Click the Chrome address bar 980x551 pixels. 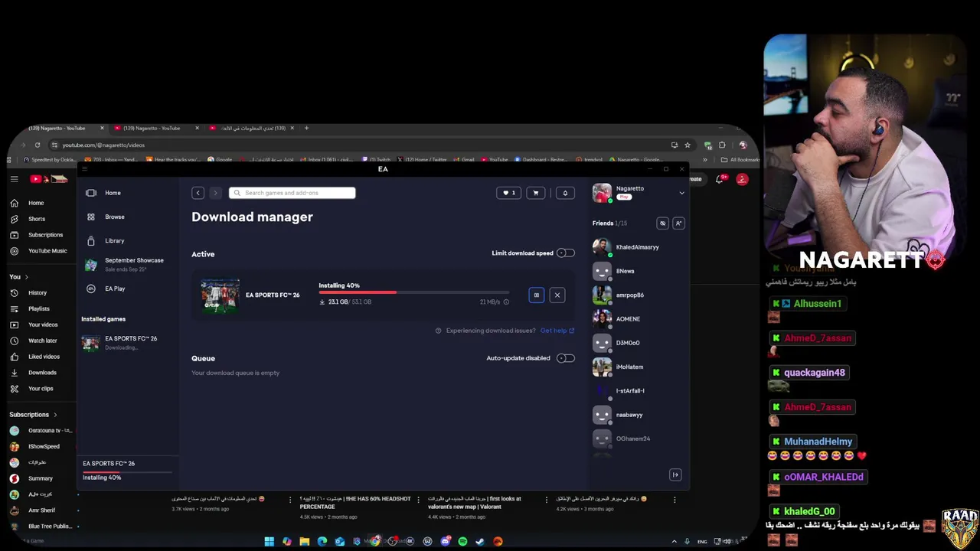pos(364,145)
